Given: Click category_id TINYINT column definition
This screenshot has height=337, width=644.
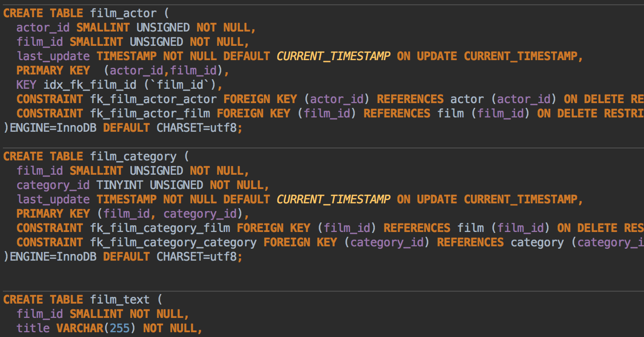Looking at the screenshot, I should [143, 185].
